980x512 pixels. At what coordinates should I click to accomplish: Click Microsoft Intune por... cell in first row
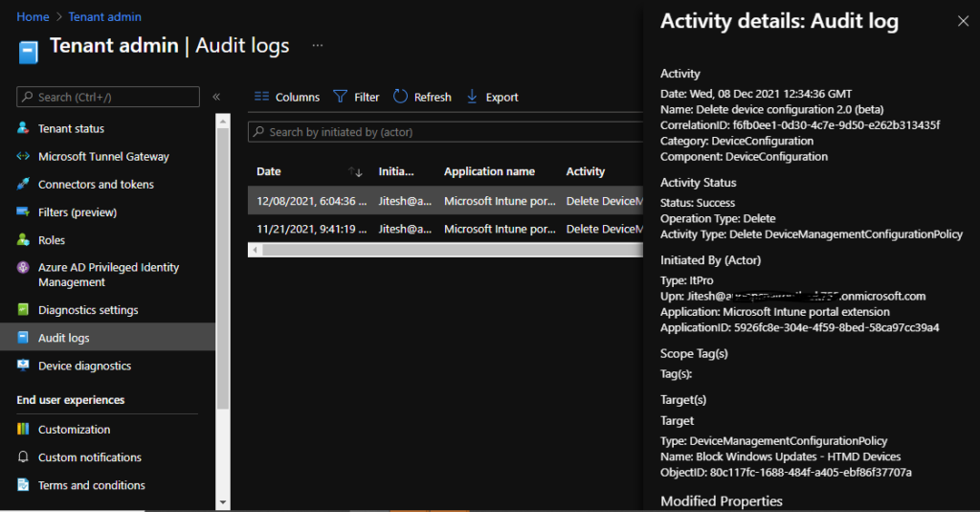[x=500, y=201]
